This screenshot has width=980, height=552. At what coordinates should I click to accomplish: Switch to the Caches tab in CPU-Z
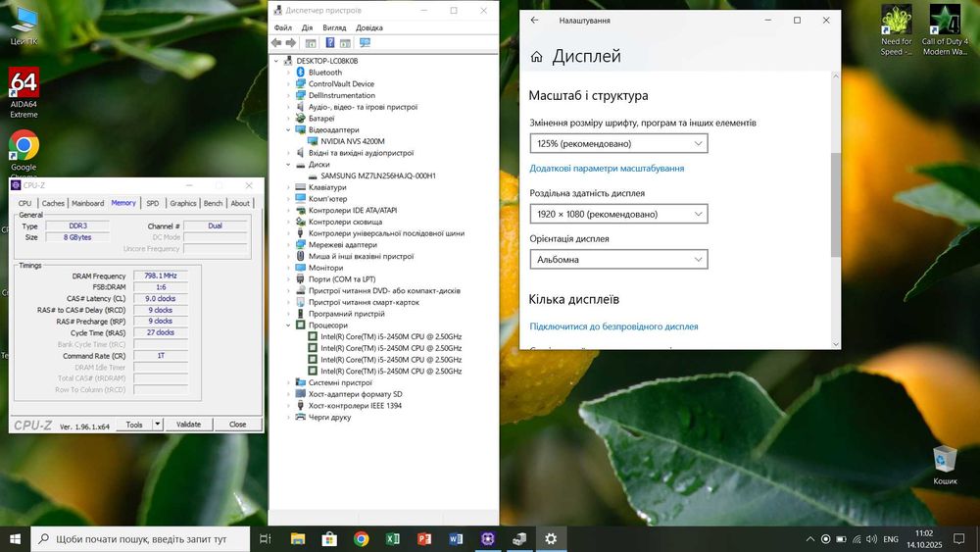tap(53, 203)
